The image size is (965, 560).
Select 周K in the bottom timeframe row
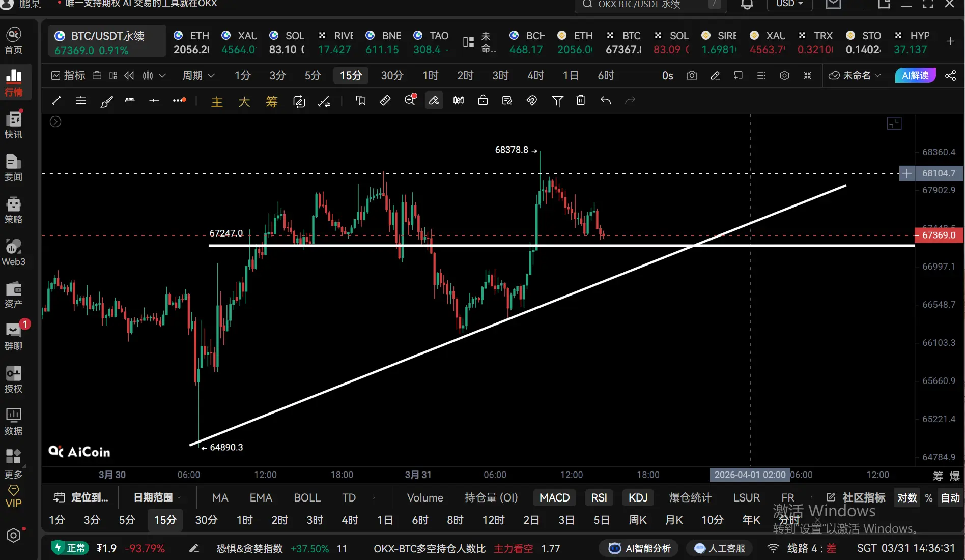[637, 520]
